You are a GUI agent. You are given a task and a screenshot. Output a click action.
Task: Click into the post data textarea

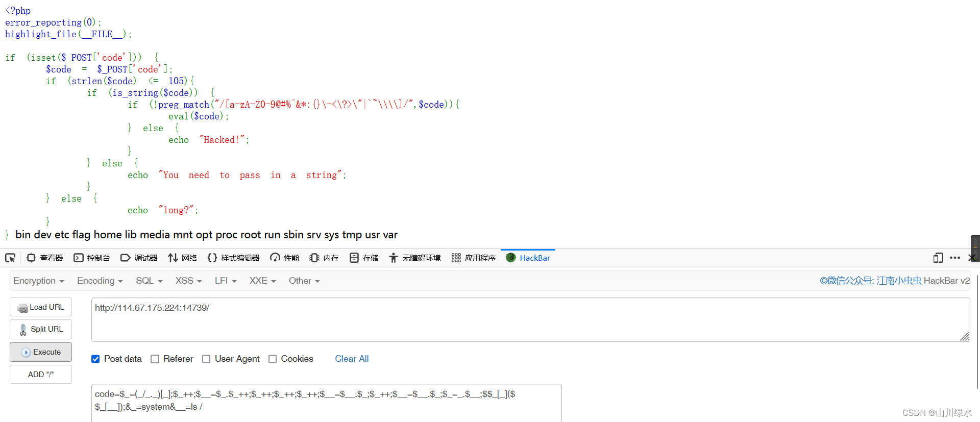tap(327, 403)
